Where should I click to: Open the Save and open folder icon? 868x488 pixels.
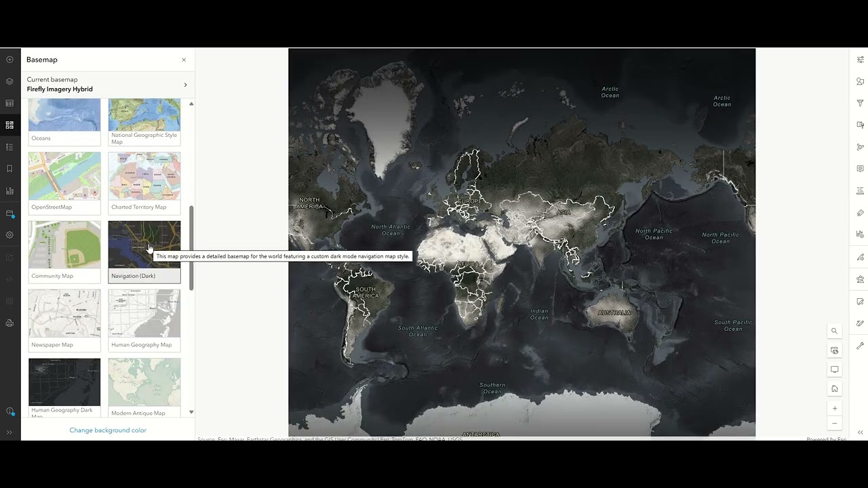pos(9,213)
